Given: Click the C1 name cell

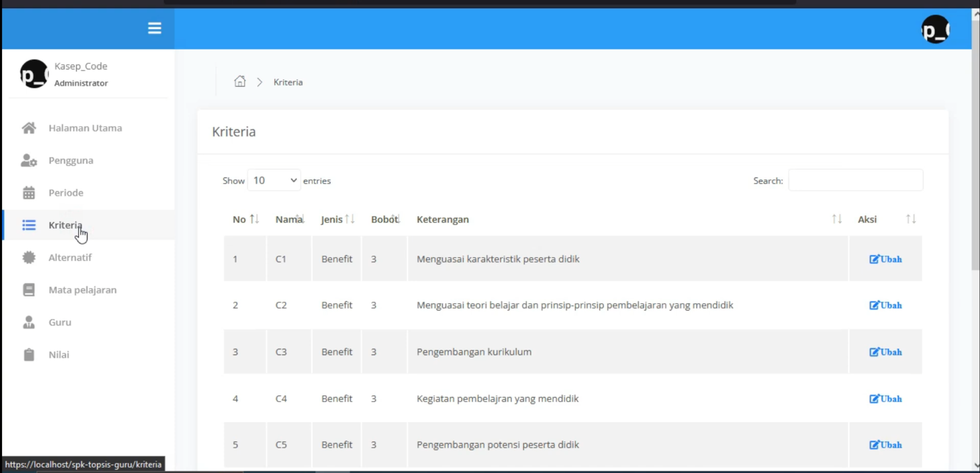Looking at the screenshot, I should [289, 259].
